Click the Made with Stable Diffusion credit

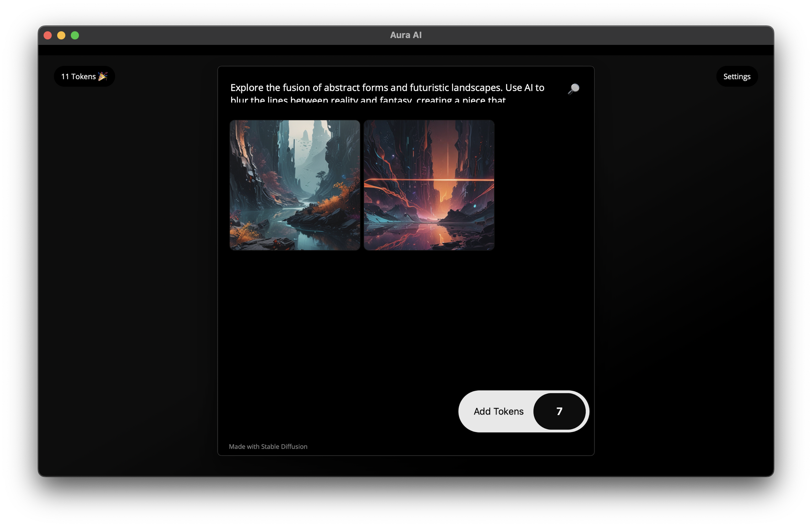(x=268, y=446)
